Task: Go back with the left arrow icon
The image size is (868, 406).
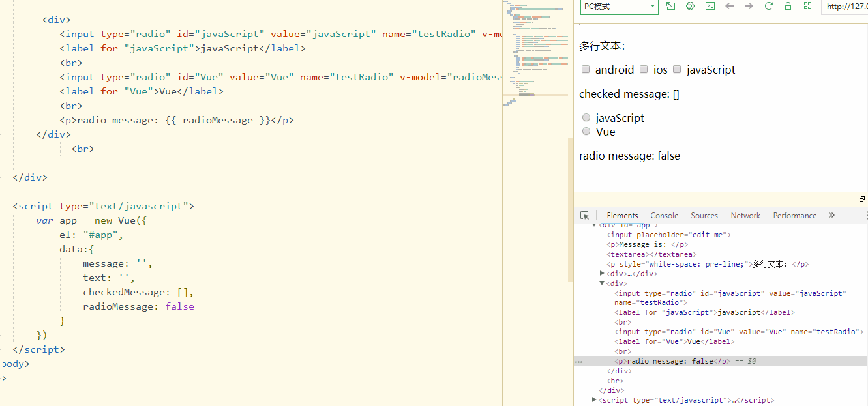Action: 730,6
